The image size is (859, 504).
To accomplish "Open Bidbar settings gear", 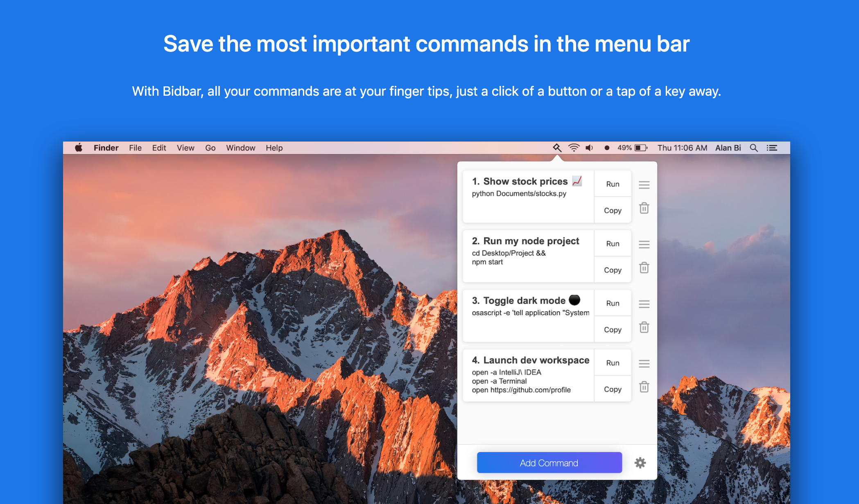I will click(x=640, y=463).
